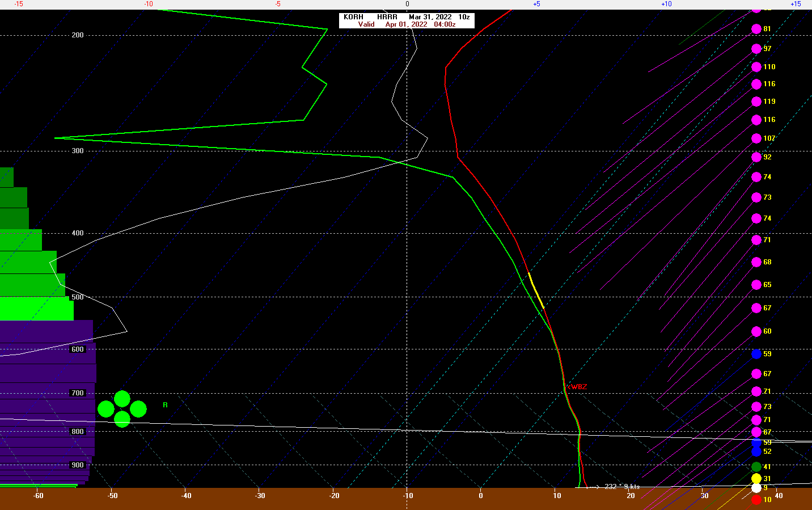Click the green four-circle rain symbol
Image resolution: width=812 pixels, height=510 pixels.
tap(122, 409)
